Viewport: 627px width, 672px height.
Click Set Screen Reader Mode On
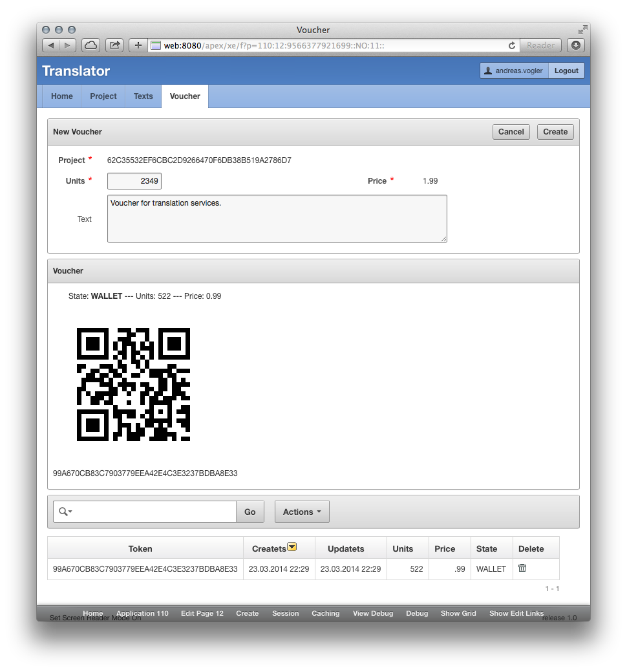95,618
